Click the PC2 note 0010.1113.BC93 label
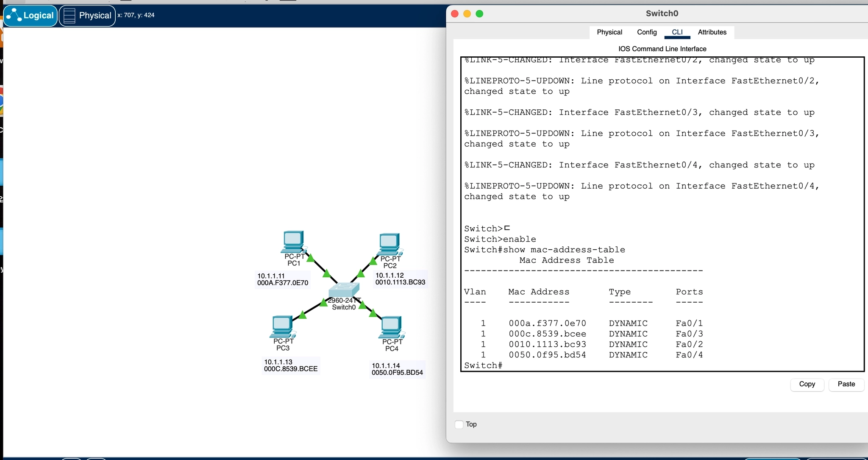The image size is (868, 460). (x=400, y=282)
